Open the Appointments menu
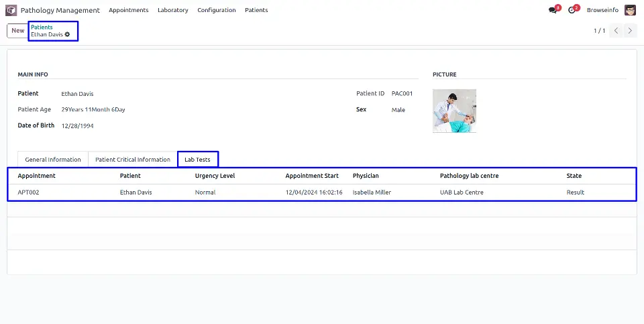 coord(129,10)
